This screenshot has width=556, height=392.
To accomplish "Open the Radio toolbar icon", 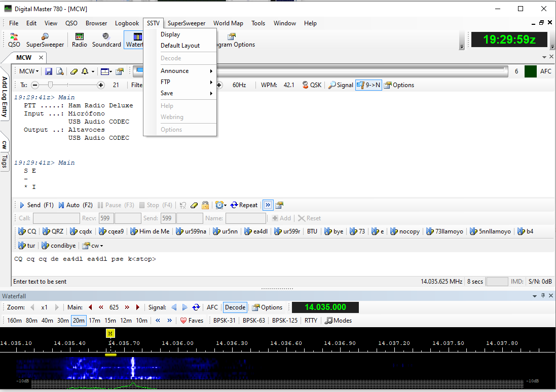I will (80, 40).
